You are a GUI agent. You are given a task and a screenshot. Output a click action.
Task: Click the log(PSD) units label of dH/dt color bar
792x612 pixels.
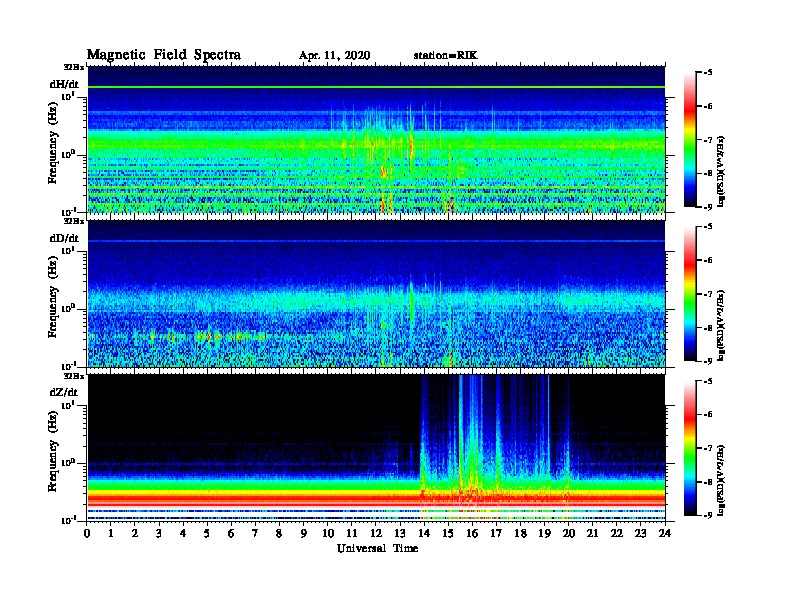click(x=722, y=172)
